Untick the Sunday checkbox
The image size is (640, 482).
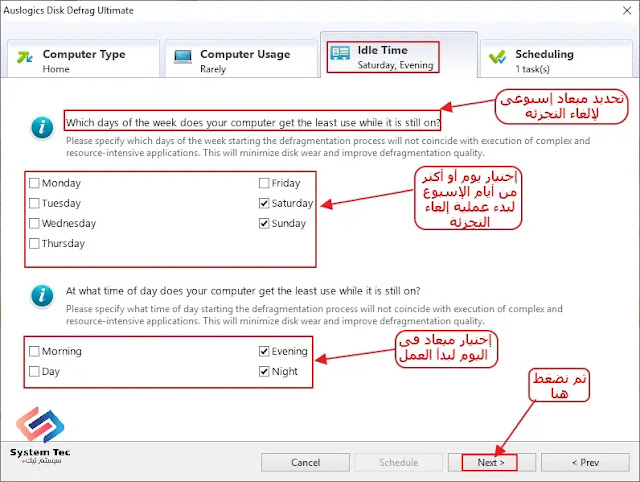tap(264, 223)
